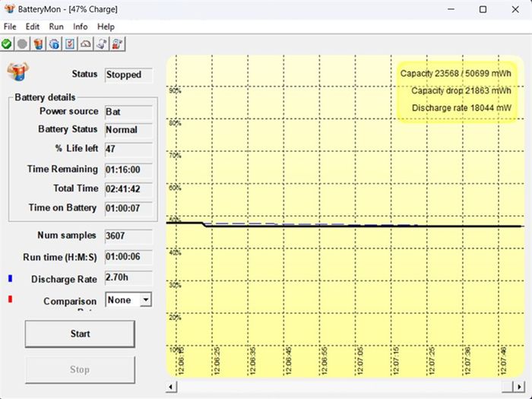Open the Info menu
Screen dimensions: 532x399
(81, 27)
